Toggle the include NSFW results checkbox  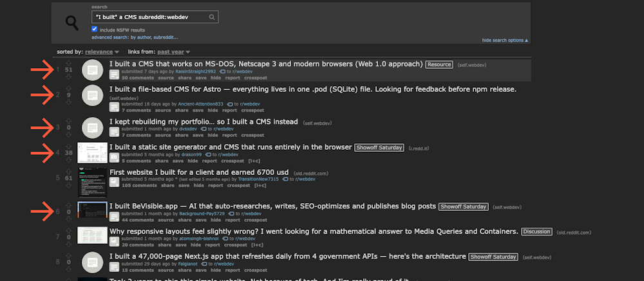(x=95, y=29)
